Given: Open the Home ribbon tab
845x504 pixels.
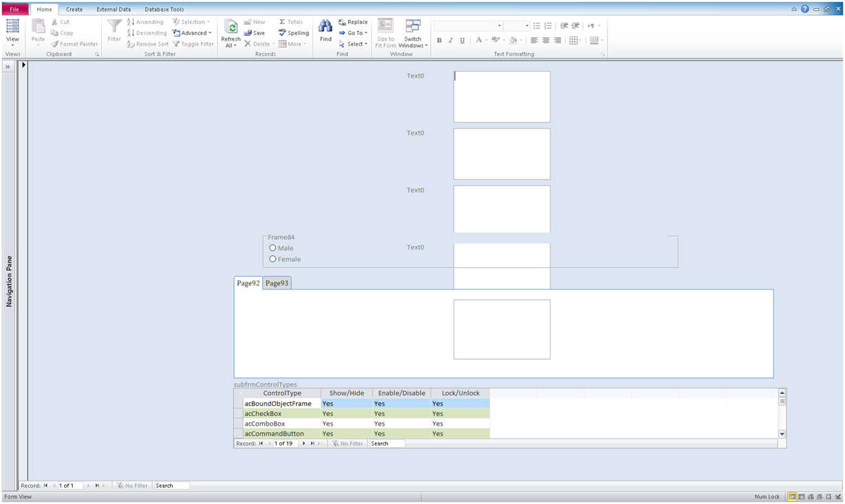Looking at the screenshot, I should (44, 10).
